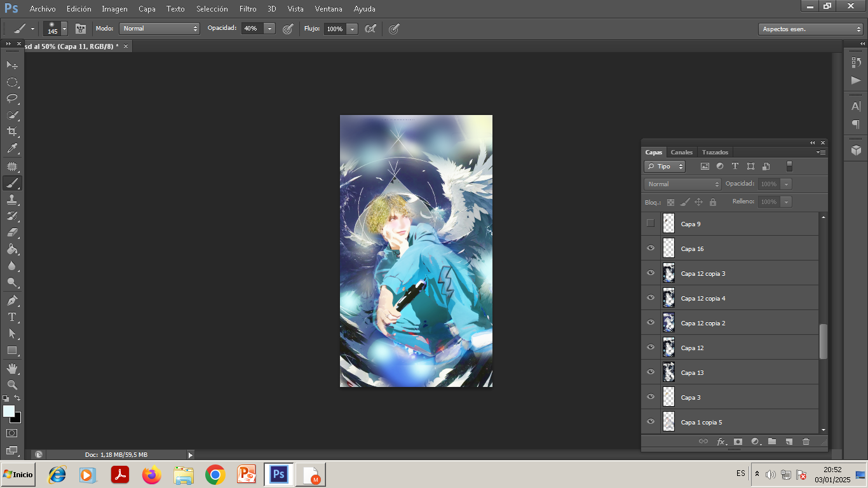Viewport: 868px width, 488px height.
Task: Open the background color swatch
Action: [17, 419]
